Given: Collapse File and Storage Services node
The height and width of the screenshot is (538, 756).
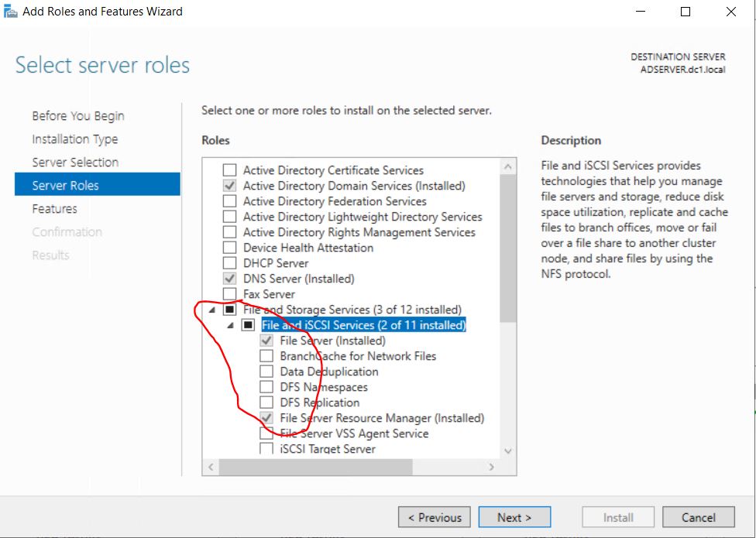Looking at the screenshot, I should 211,310.
